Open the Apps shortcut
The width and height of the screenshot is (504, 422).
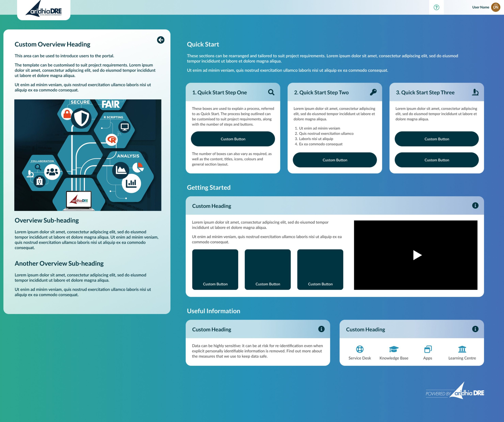click(427, 353)
